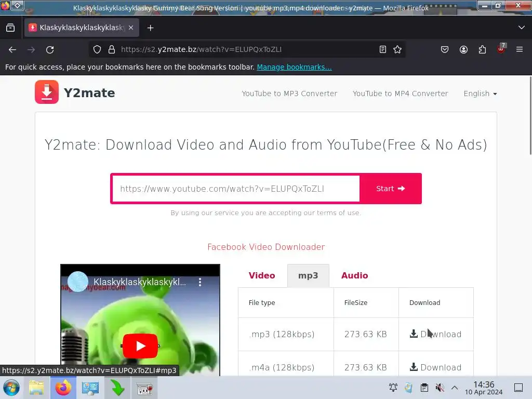Image resolution: width=532 pixels, height=399 pixels.
Task: Play the embedded YouTube video
Action: [x=140, y=346]
